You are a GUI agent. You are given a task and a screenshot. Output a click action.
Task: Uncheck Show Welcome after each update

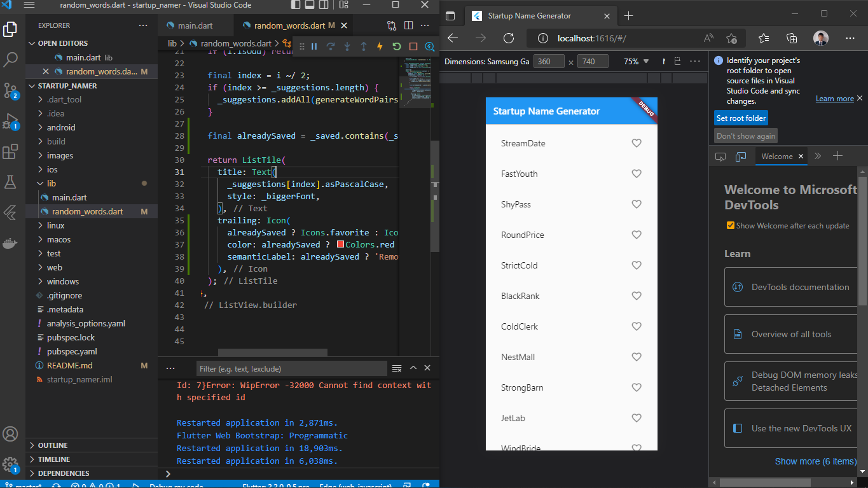(x=731, y=225)
